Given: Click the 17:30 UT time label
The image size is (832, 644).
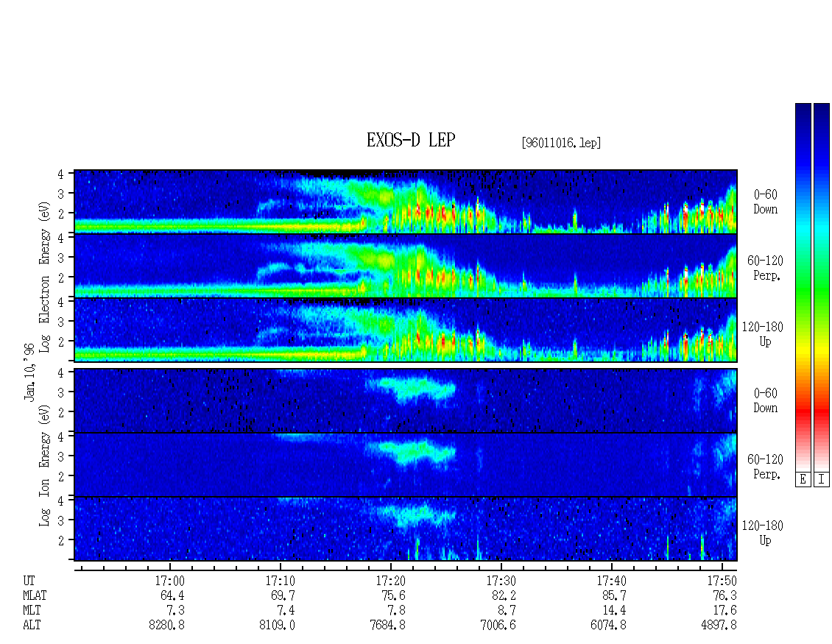Looking at the screenshot, I should 501,581.
